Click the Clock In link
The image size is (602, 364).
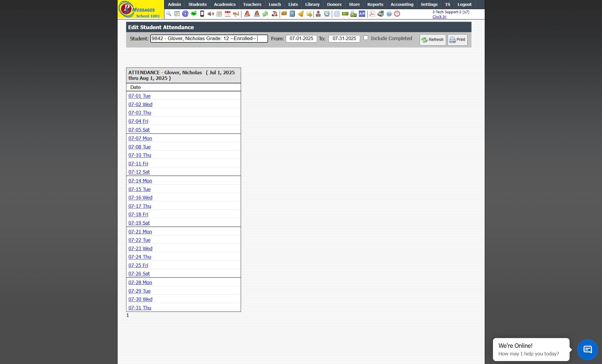pyautogui.click(x=439, y=17)
